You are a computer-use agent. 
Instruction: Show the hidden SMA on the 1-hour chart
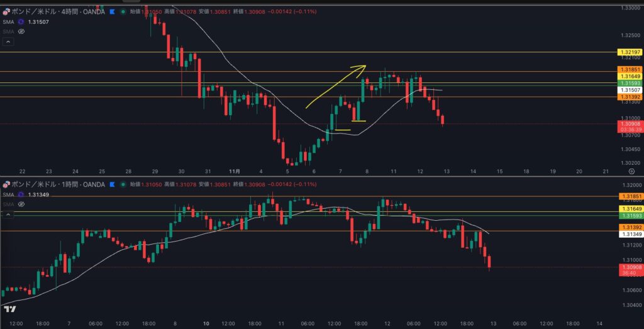pos(21,204)
